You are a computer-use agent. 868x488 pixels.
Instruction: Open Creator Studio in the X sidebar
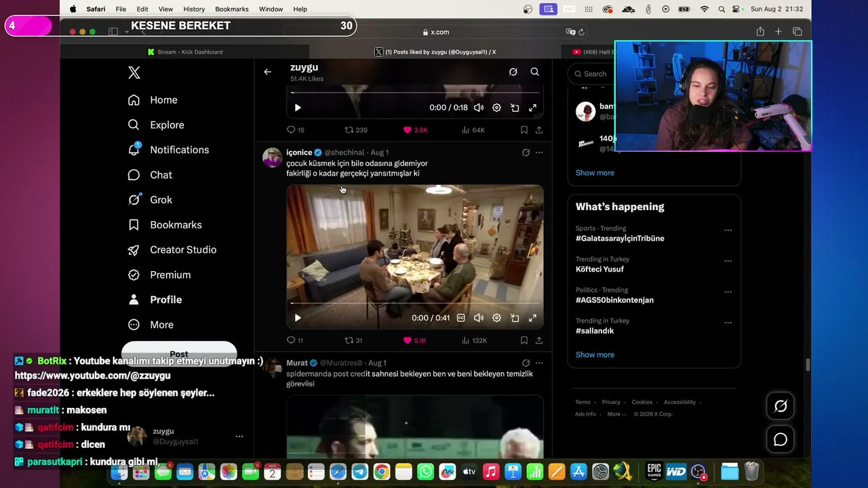pos(173,249)
